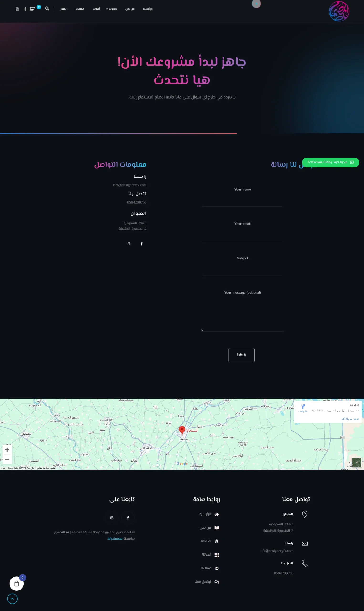Click the Instagram icon in top navigation
Image resolution: width=364 pixels, height=611 pixels.
pyautogui.click(x=17, y=9)
